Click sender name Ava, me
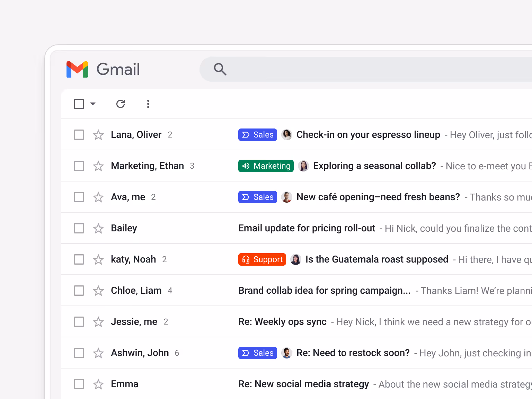Screen dimensions: 532x399 click(128, 197)
